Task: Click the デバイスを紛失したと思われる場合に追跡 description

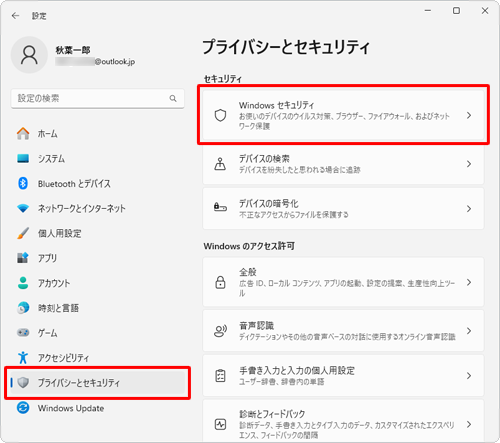Action: coord(299,170)
